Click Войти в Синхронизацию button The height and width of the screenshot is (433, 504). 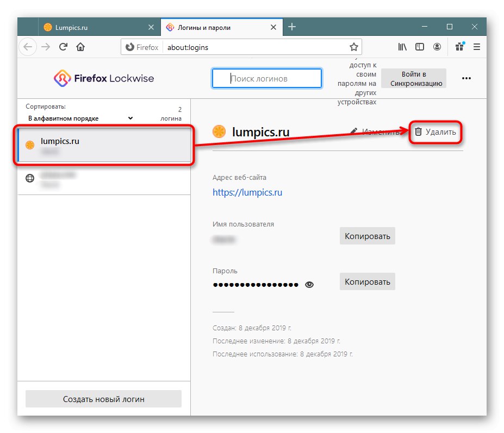[414, 78]
